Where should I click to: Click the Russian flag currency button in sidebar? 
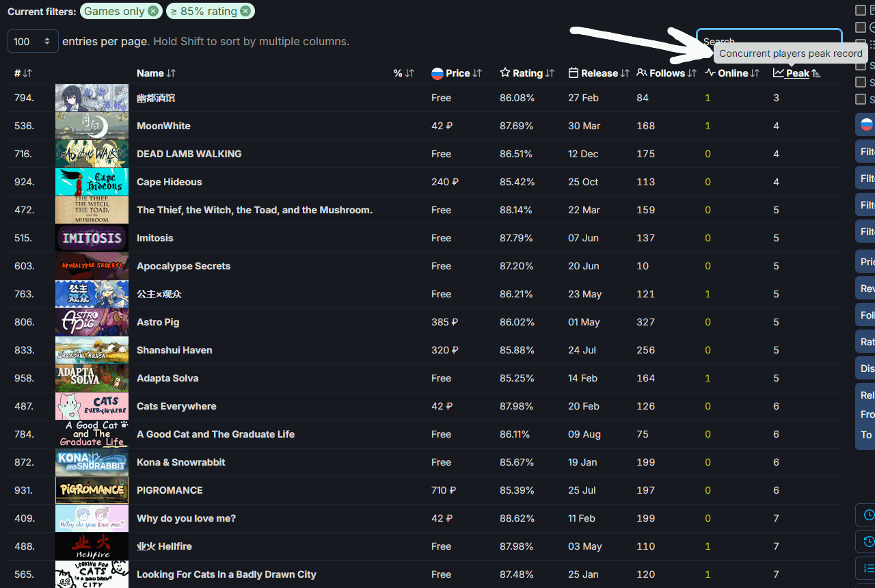(x=866, y=124)
